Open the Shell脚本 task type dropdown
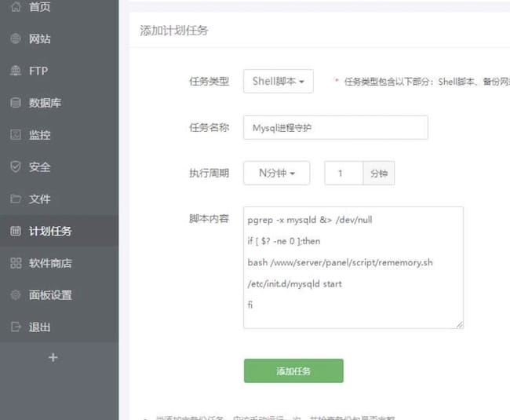 pos(279,81)
